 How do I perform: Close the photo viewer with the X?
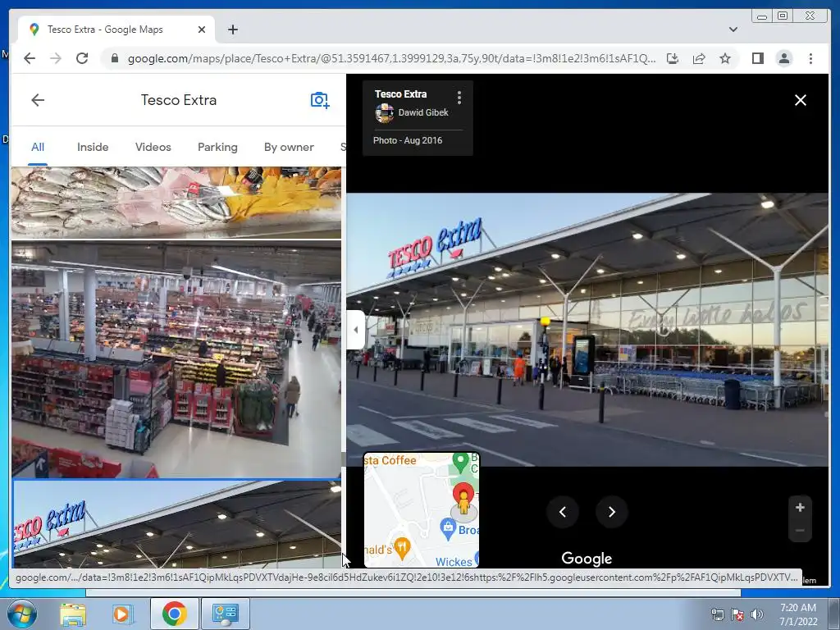pyautogui.click(x=801, y=100)
